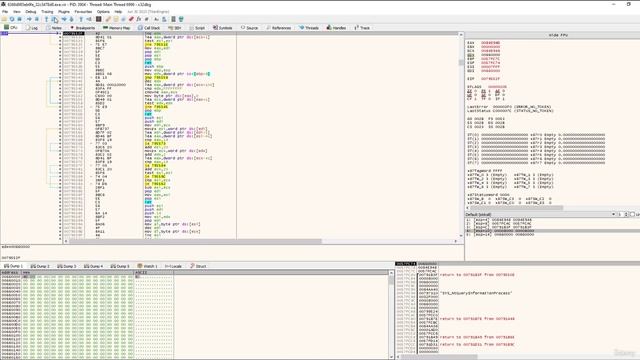
Task: Switch to the Symbols tab
Action: (x=222, y=28)
